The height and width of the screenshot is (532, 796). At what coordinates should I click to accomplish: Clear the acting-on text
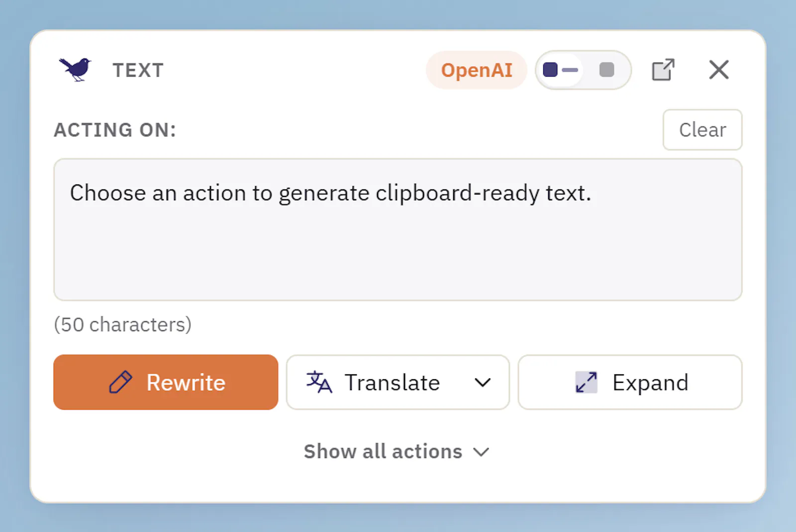702,130
